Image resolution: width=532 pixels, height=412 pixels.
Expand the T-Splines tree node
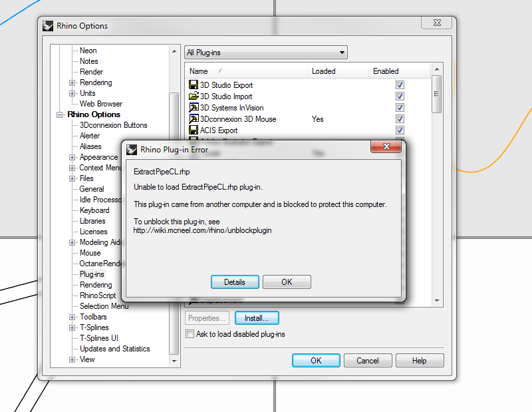tap(71, 327)
